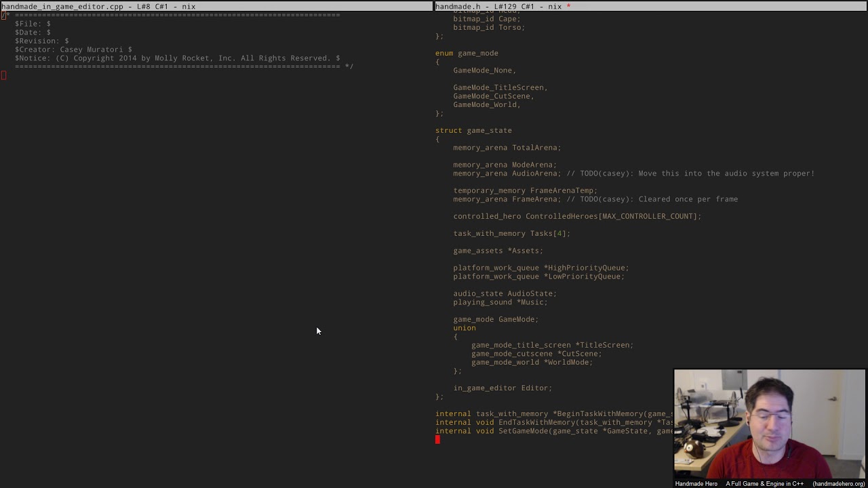Image resolution: width=868 pixels, height=488 pixels.
Task: Click "memory_arena TotalArena;" line
Action: coord(507,148)
